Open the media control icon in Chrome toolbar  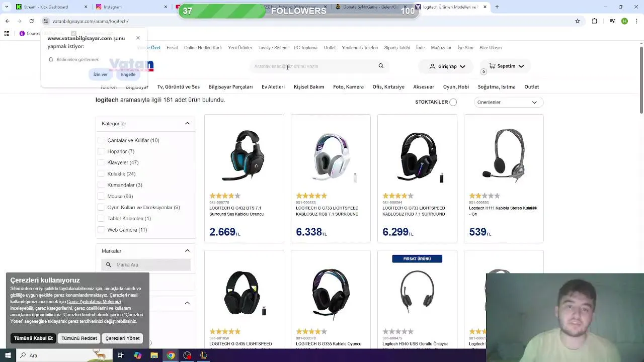pos(612,21)
